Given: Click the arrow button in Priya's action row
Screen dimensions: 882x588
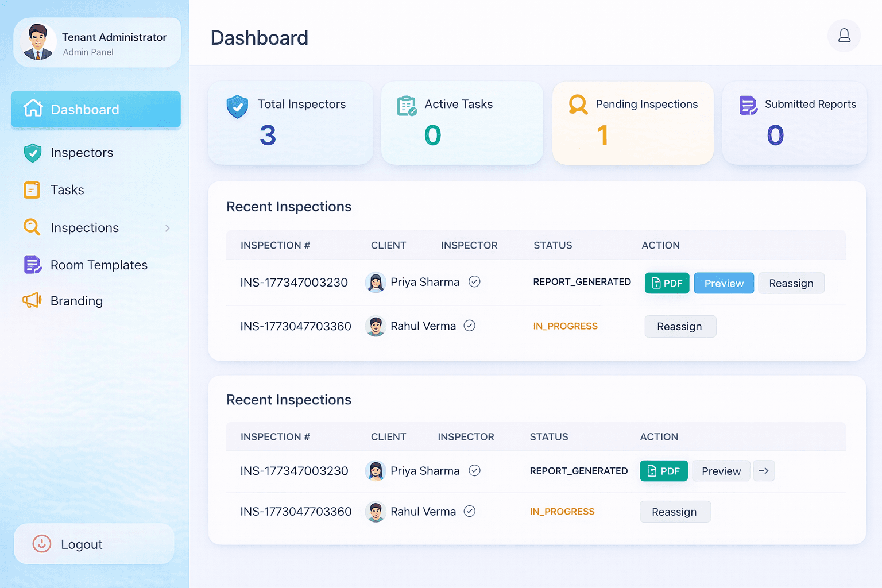Looking at the screenshot, I should 764,471.
